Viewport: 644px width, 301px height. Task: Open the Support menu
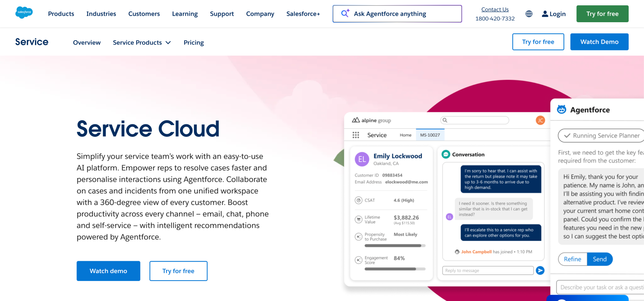(222, 14)
